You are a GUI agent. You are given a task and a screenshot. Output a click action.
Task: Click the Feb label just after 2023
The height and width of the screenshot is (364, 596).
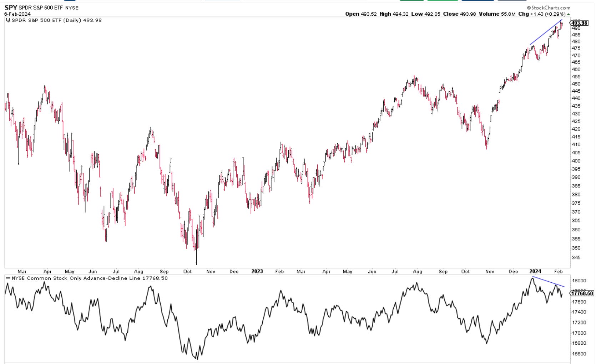pyautogui.click(x=279, y=272)
